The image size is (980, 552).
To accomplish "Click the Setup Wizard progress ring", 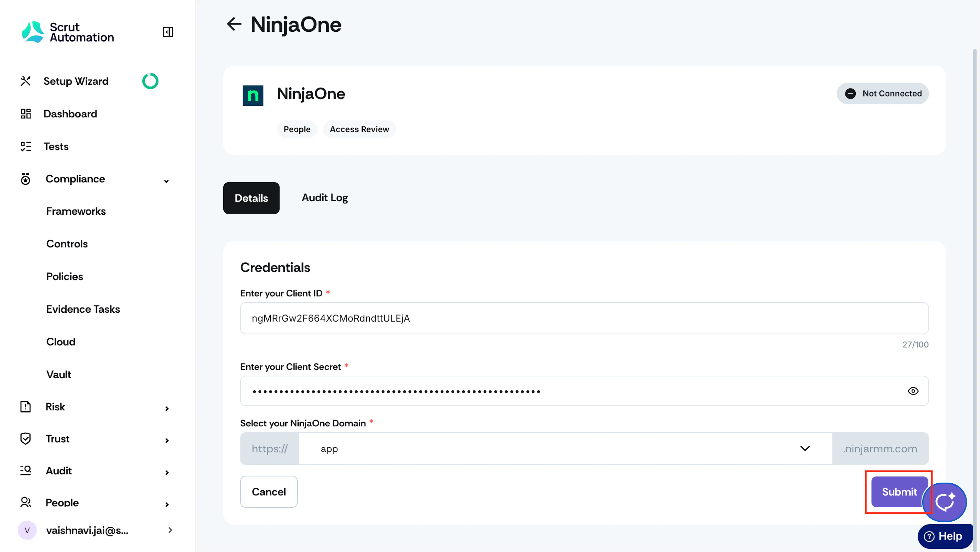I will pos(150,81).
